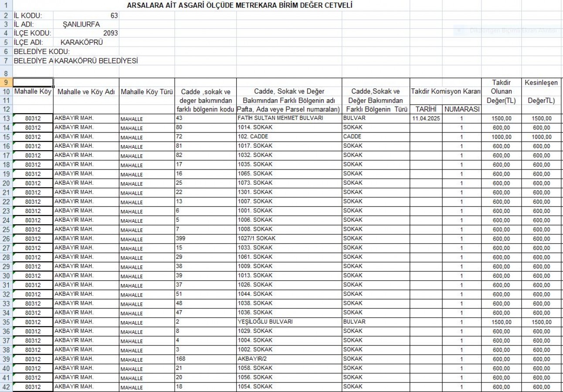This screenshot has height=392, width=563.
Task: Click the FATİH SULTAN MEHMET BULVARI cell
Action: 280,118
